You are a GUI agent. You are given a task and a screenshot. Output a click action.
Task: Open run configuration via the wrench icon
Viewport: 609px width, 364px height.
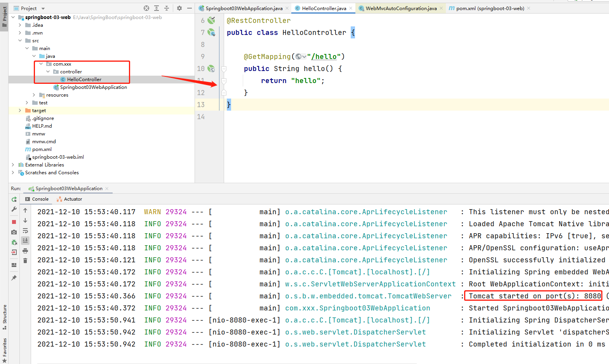14,209
